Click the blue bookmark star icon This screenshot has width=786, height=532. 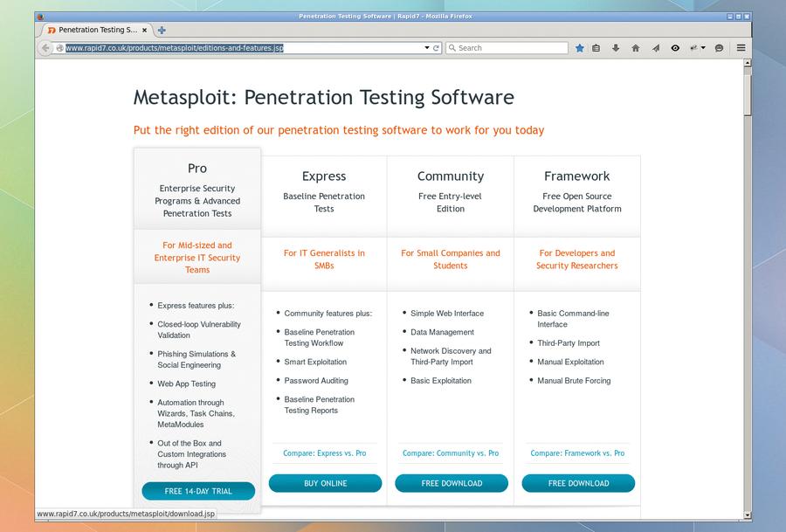tap(580, 48)
